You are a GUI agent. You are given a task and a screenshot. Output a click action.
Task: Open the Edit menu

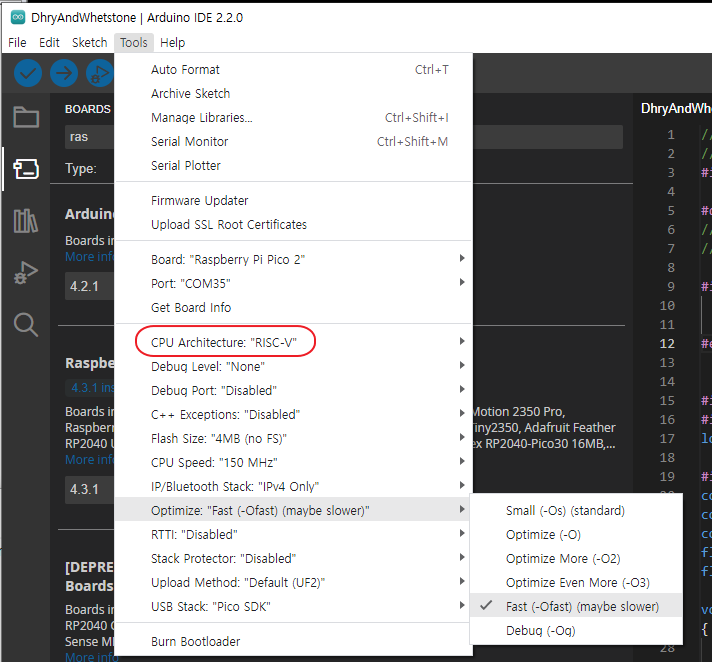click(49, 43)
